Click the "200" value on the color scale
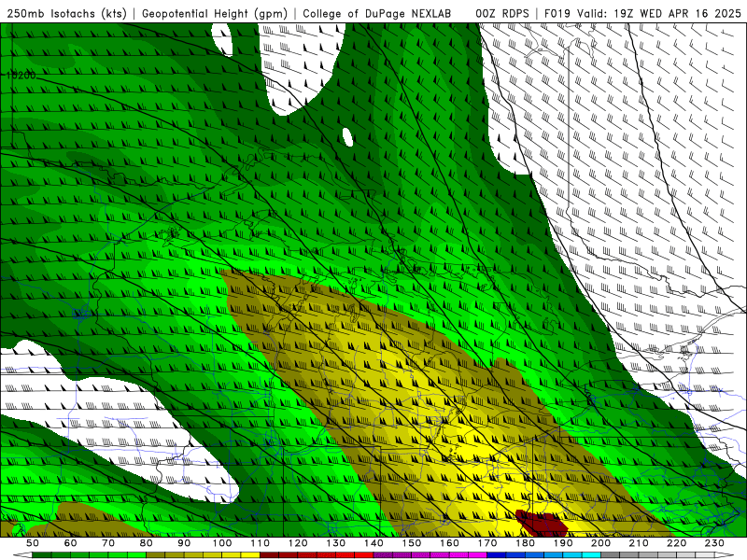This screenshot has width=747, height=560. (x=600, y=543)
